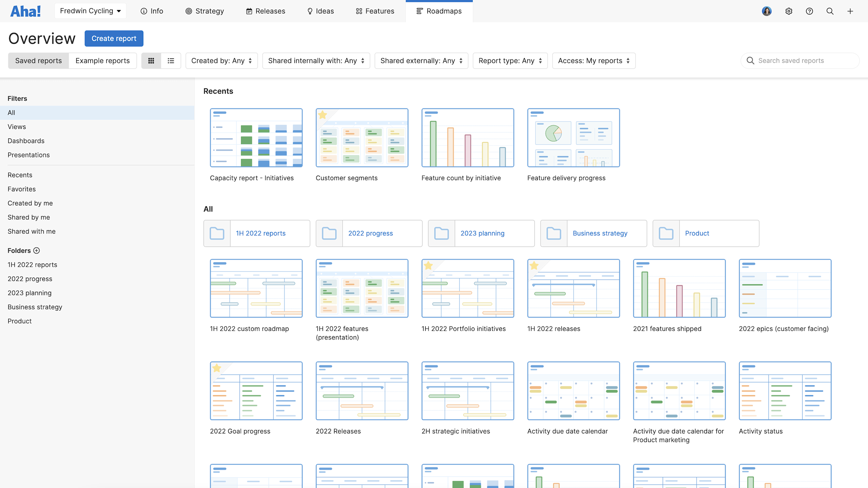Image resolution: width=868 pixels, height=488 pixels.
Task: Switch to list view layout
Action: point(171,60)
